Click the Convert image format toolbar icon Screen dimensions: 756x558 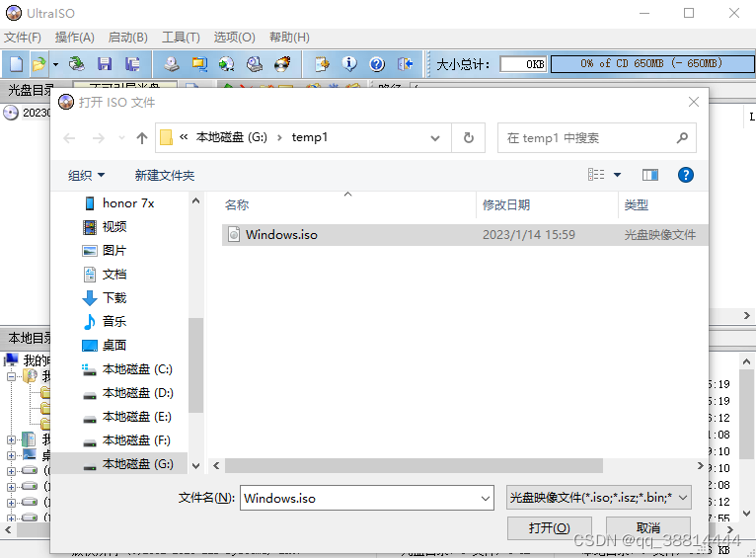pyautogui.click(x=198, y=64)
